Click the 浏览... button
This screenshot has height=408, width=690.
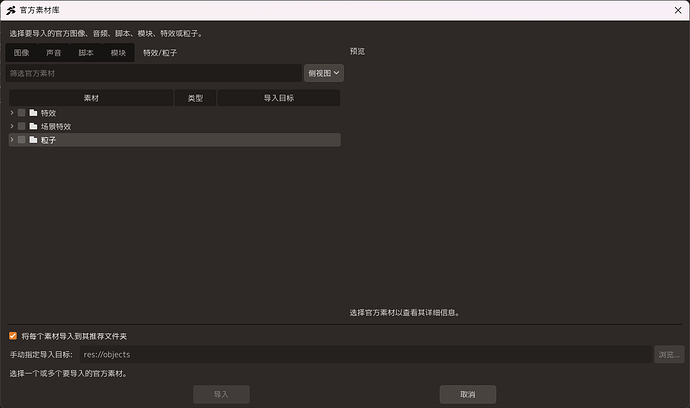(x=669, y=354)
